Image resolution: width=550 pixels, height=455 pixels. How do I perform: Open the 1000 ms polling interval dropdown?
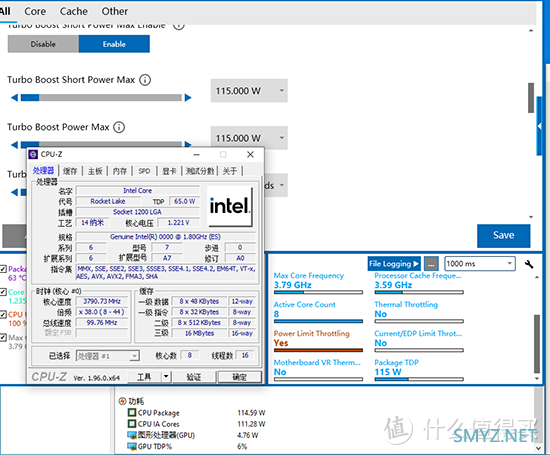pyautogui.click(x=480, y=264)
